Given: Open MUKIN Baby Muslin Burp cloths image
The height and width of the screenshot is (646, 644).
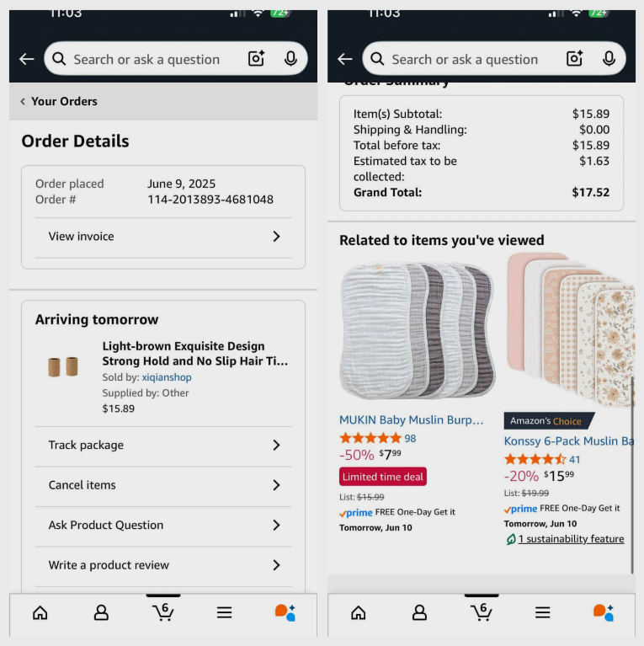Looking at the screenshot, I should tap(417, 330).
